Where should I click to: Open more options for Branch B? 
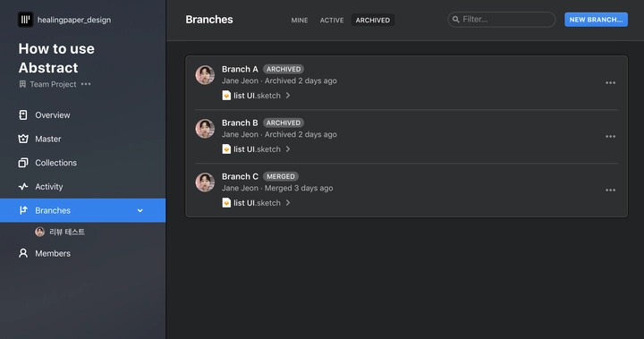(x=610, y=137)
